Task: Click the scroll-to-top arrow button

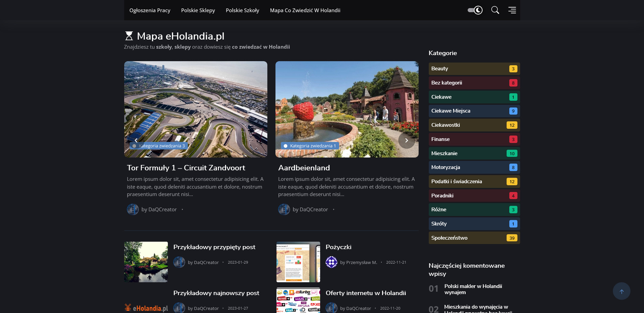Action: (x=622, y=291)
